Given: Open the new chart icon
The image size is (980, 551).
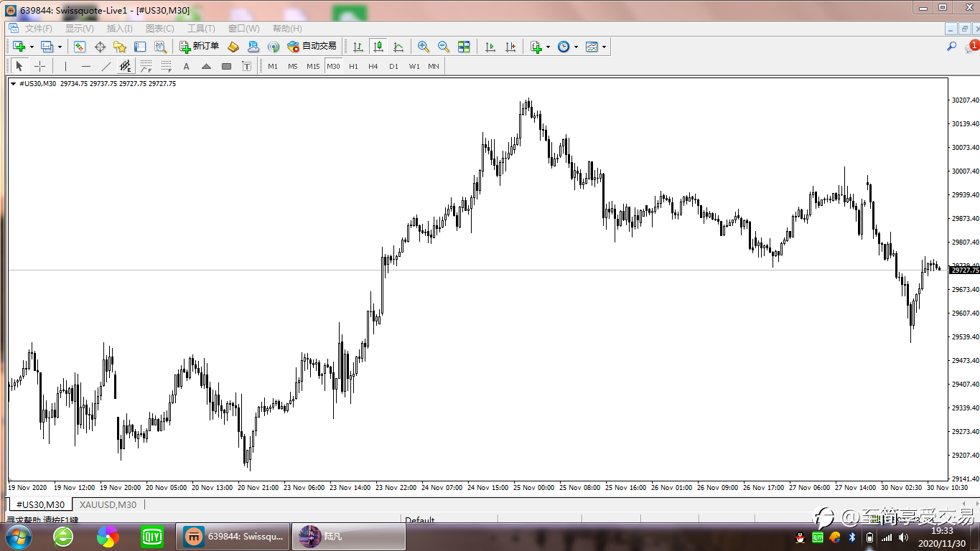Looking at the screenshot, I should pyautogui.click(x=19, y=47).
